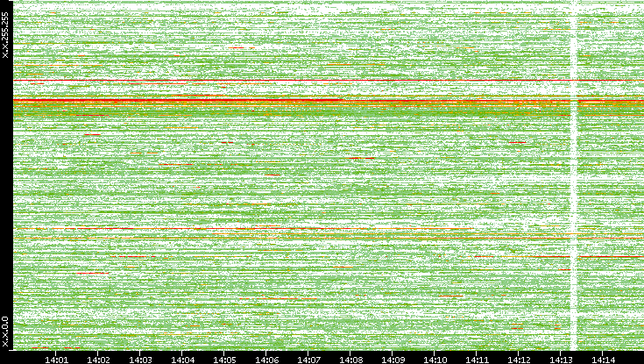Click the 14:14 time axis label

coord(603,360)
